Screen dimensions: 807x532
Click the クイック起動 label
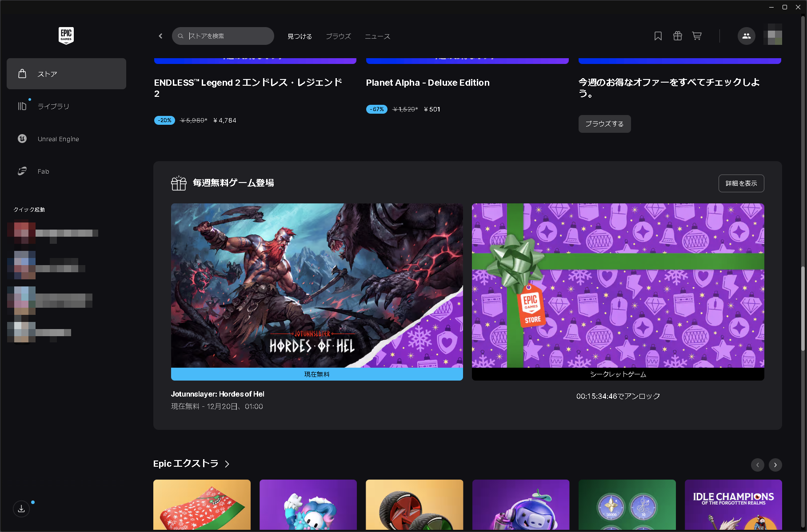click(x=29, y=210)
